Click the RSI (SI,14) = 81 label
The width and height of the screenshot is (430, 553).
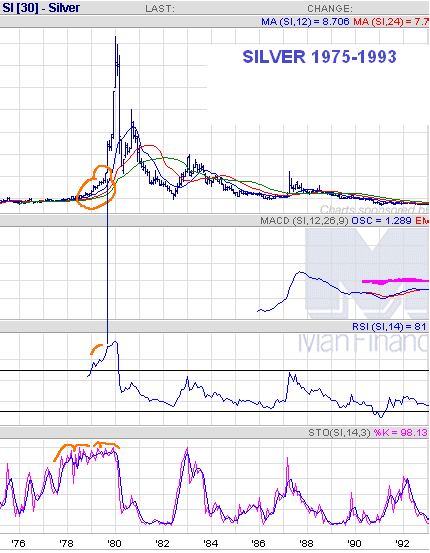(389, 327)
